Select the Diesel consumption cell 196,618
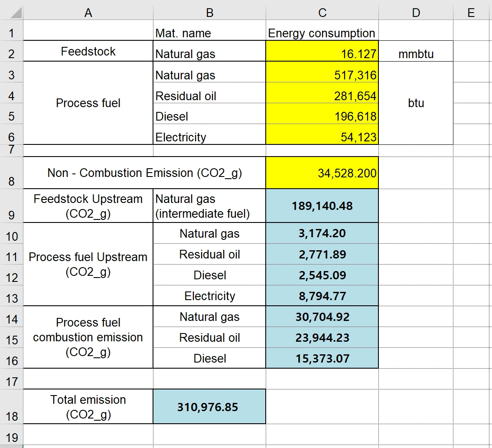 point(322,113)
